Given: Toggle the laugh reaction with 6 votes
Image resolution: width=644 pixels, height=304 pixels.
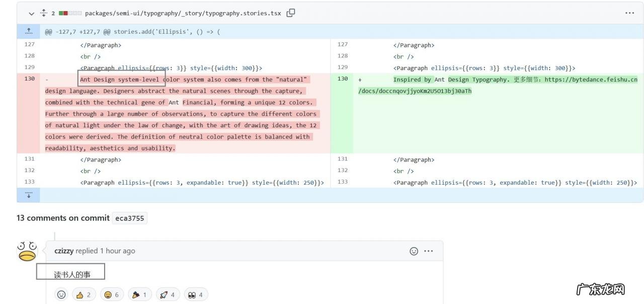Looking at the screenshot, I should click(x=112, y=294).
